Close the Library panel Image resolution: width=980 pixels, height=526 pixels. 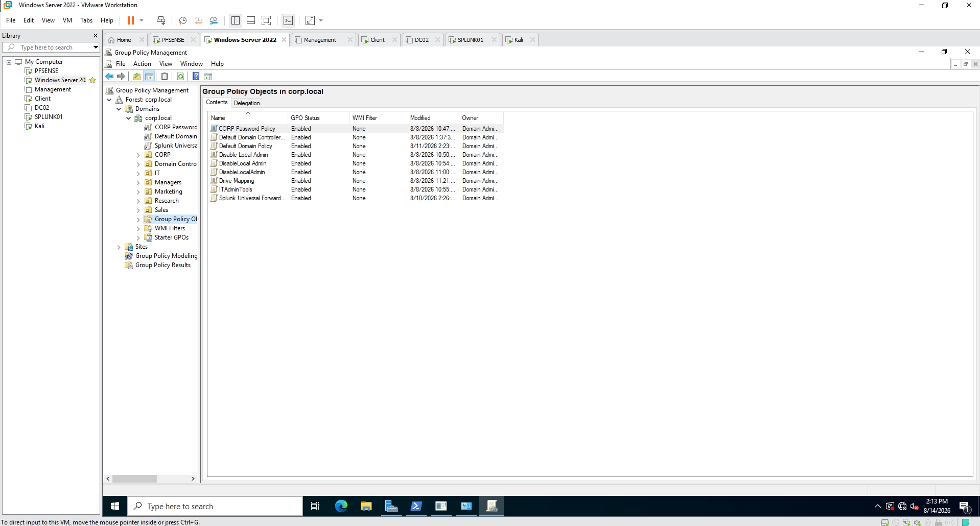pyautogui.click(x=95, y=36)
